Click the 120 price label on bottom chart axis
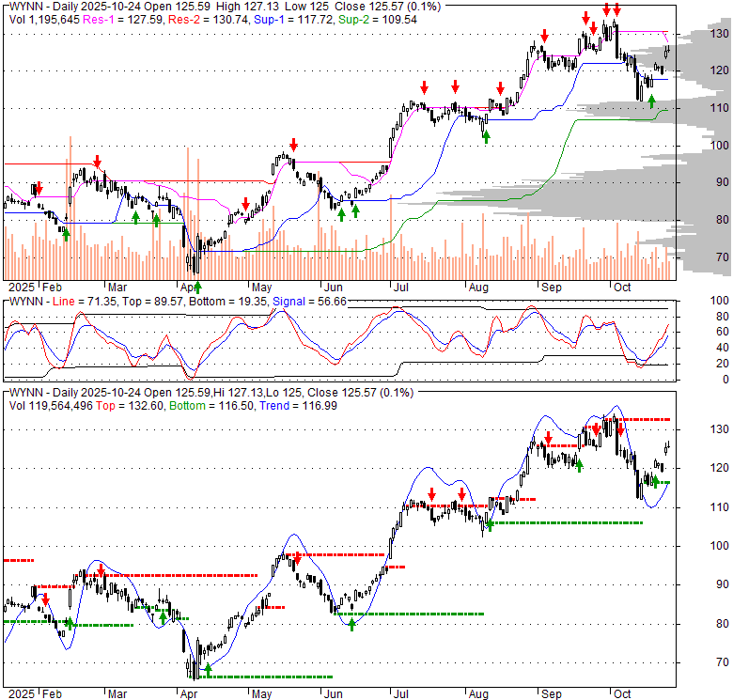The height and width of the screenshot is (700, 733). click(720, 468)
